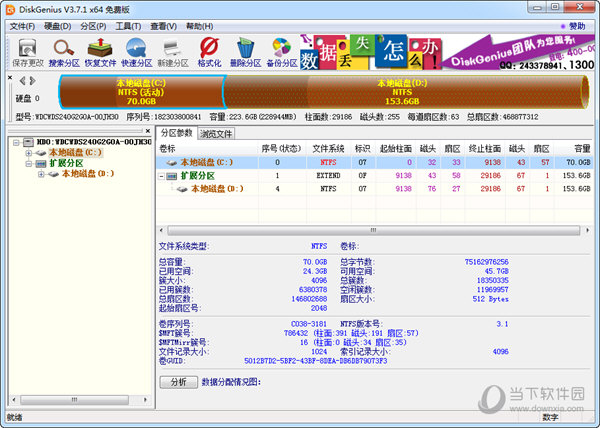The width and height of the screenshot is (600, 428).
Task: Click partition table horizontal scrollbar thumb
Action: 373,230
